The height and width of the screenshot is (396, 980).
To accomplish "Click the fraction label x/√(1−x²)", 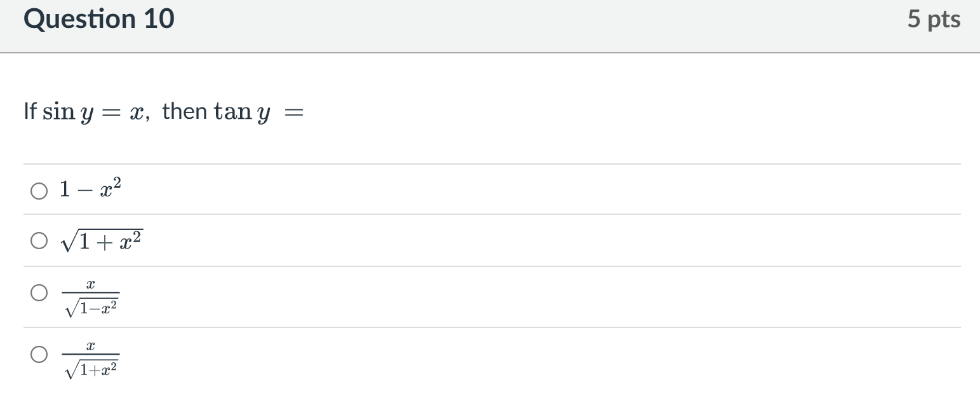I will 90,299.
